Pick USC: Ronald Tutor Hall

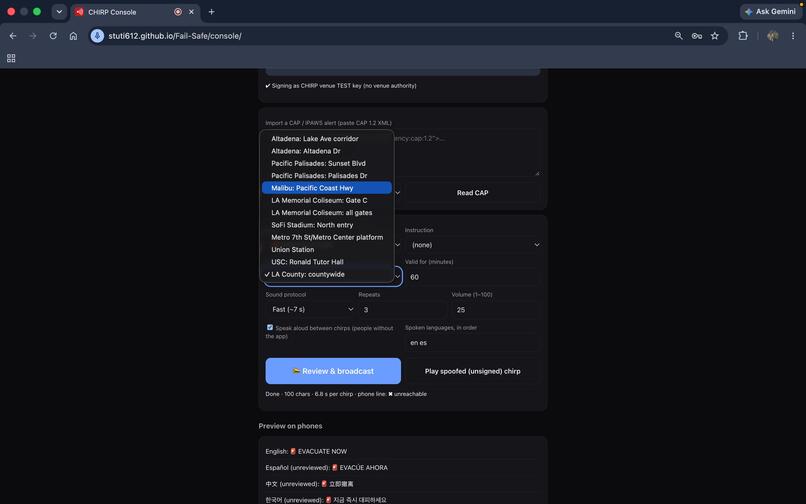coord(327,262)
